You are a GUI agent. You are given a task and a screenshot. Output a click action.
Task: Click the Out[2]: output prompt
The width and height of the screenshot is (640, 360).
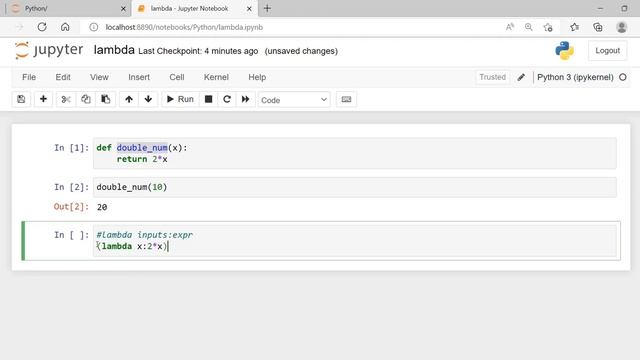[x=71, y=207]
